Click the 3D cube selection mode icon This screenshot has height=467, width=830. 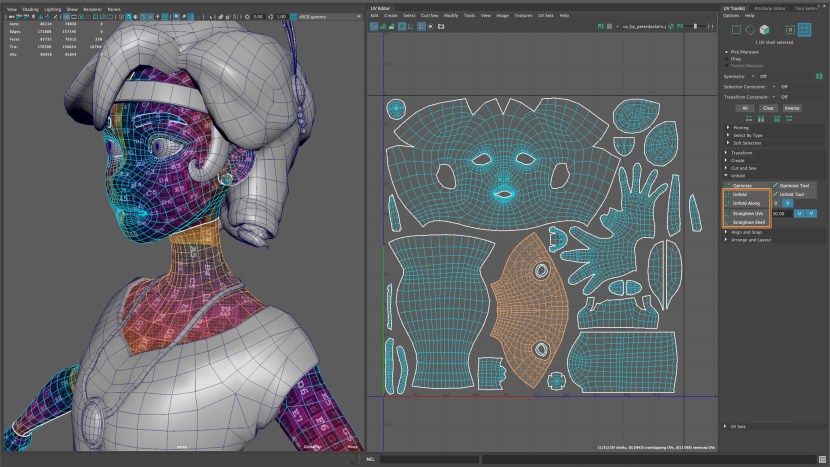pyautogui.click(x=764, y=30)
